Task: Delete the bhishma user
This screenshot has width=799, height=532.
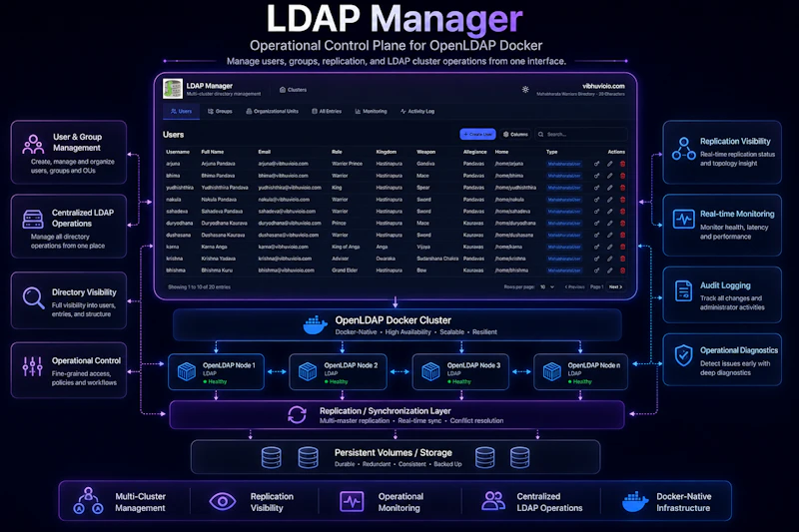Action: [x=622, y=270]
